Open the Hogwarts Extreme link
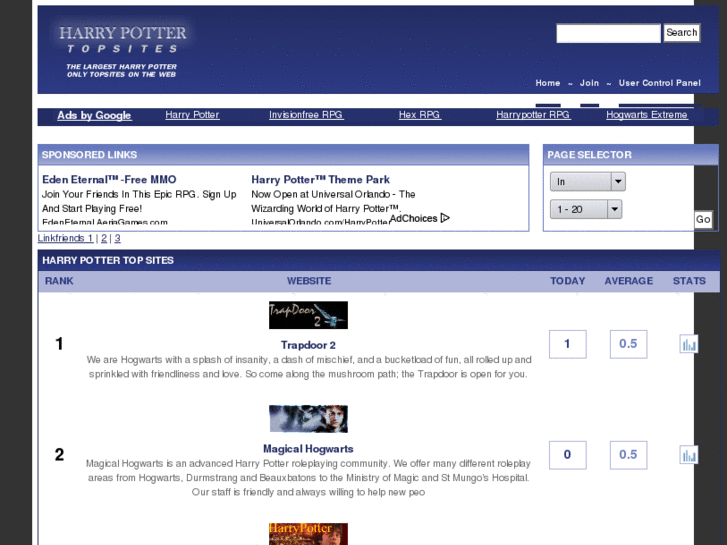This screenshot has width=727, height=545. (647, 115)
